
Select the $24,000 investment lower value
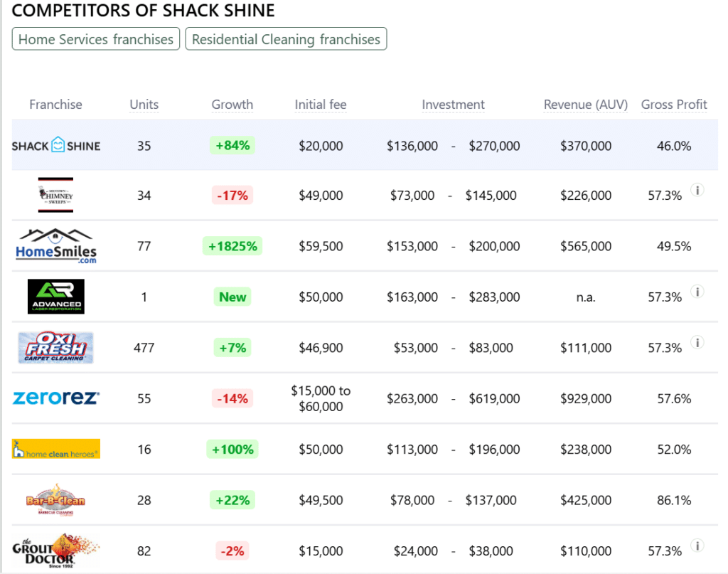(x=415, y=551)
